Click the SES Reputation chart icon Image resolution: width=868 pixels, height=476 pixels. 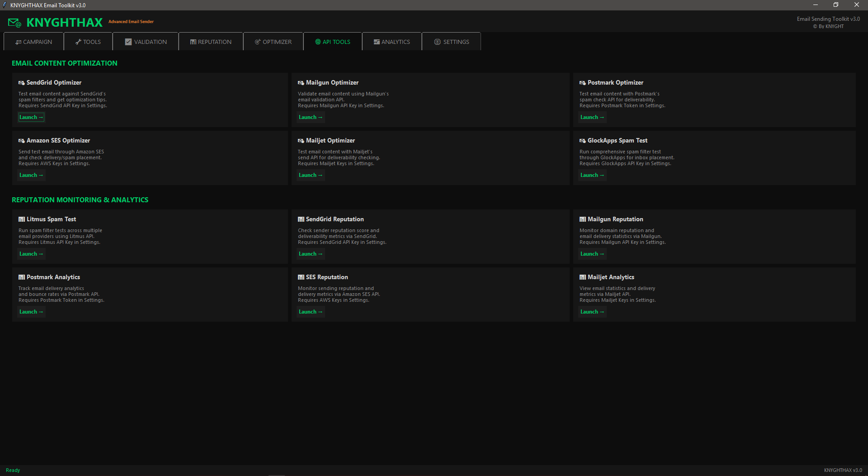pos(301,277)
